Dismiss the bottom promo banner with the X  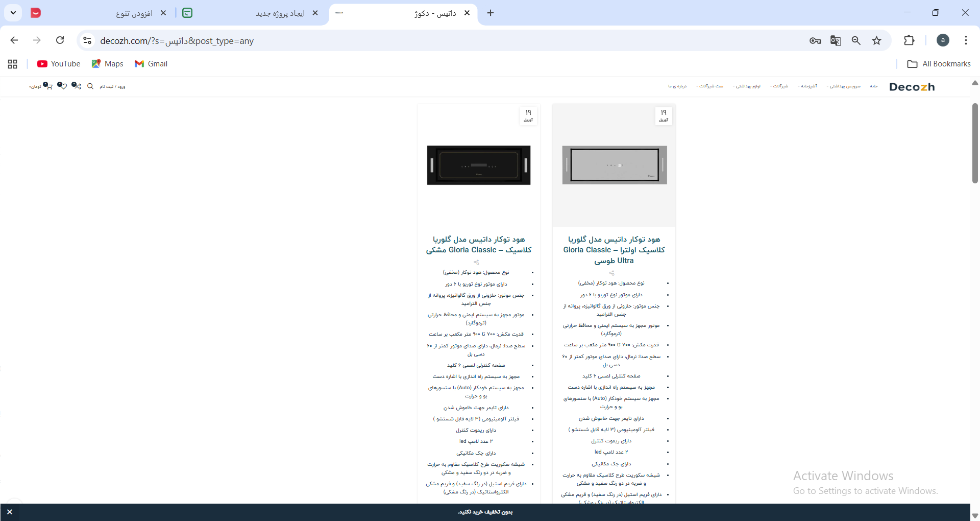point(10,512)
